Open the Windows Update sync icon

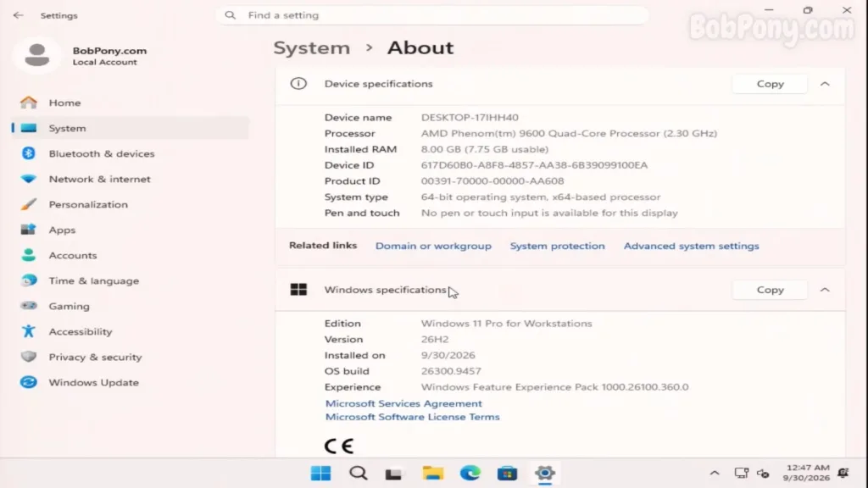click(29, 382)
